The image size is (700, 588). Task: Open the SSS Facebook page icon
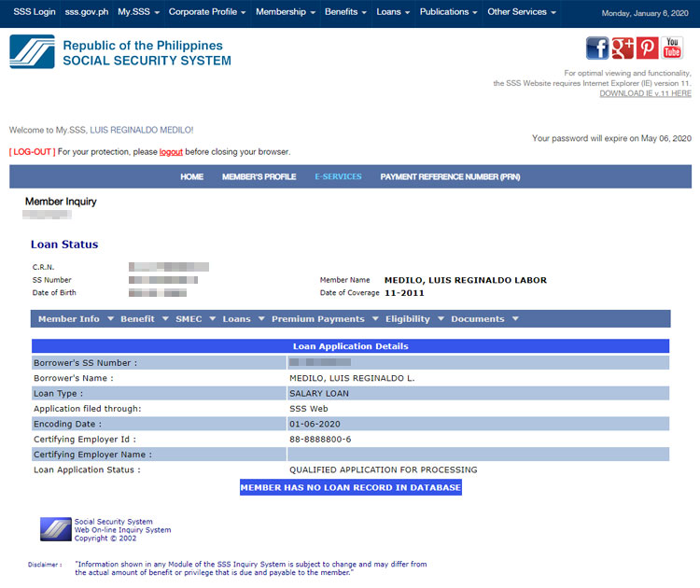pos(597,49)
